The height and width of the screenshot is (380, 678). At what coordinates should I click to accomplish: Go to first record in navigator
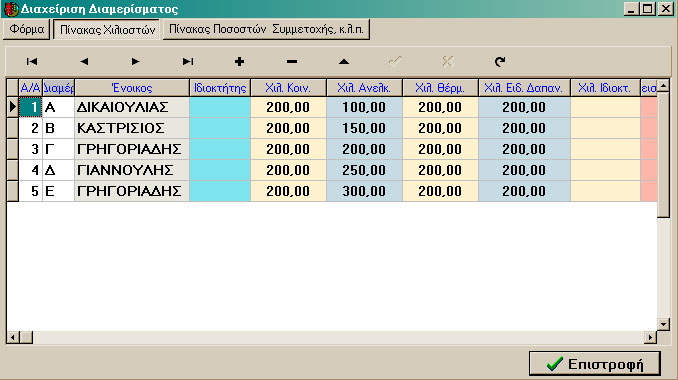[x=32, y=62]
